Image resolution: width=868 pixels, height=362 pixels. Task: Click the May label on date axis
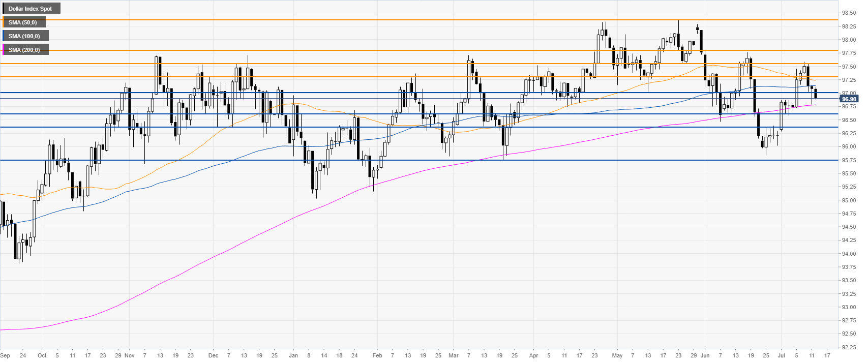pyautogui.click(x=617, y=355)
